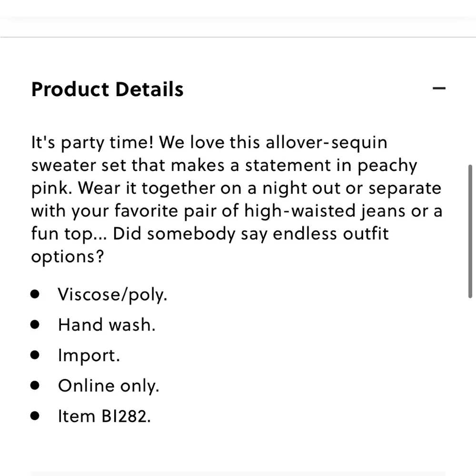Click the bullet dot beside Viscose/poly
The image size is (476, 476).
tap(35, 294)
